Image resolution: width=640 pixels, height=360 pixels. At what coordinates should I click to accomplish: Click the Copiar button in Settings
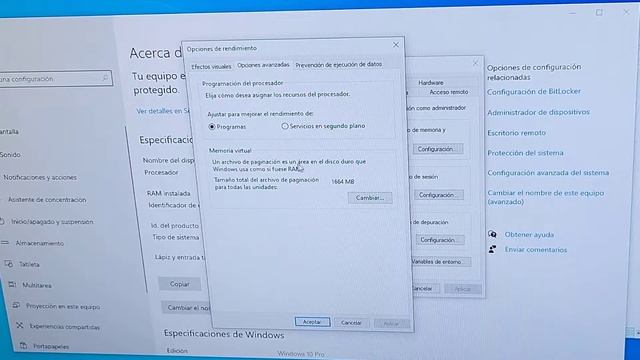pos(180,284)
